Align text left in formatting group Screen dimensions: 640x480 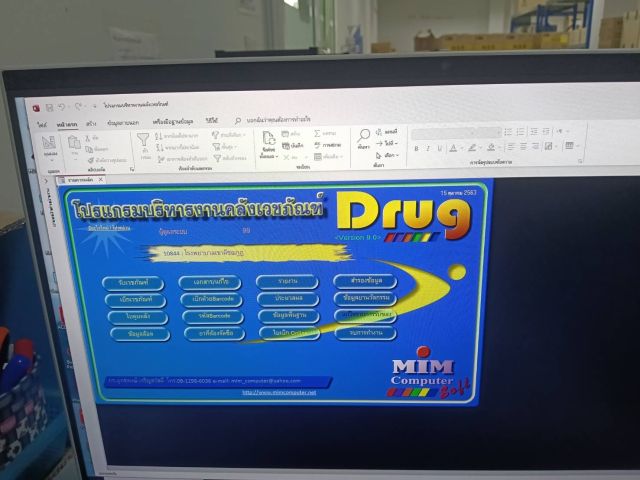pyautogui.click(x=511, y=147)
